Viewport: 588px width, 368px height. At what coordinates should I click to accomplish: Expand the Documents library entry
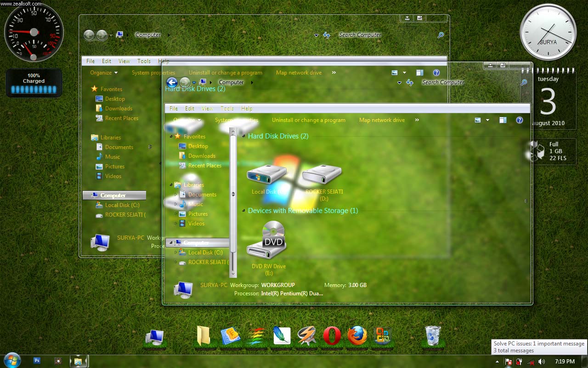175,194
